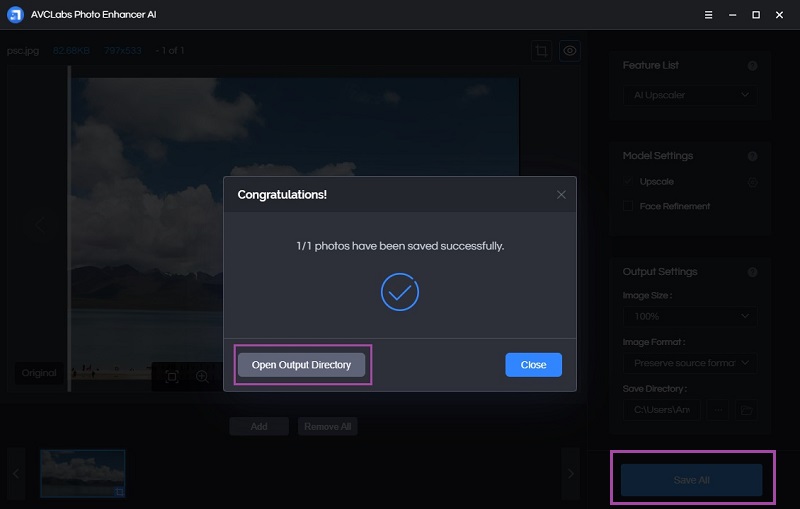Open the Upscale settings gear icon

pyautogui.click(x=752, y=182)
